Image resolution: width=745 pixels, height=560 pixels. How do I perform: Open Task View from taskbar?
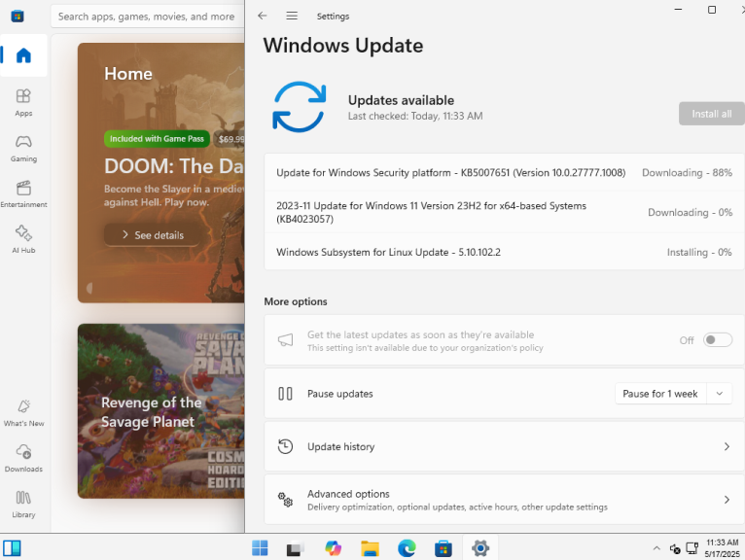[x=296, y=549]
